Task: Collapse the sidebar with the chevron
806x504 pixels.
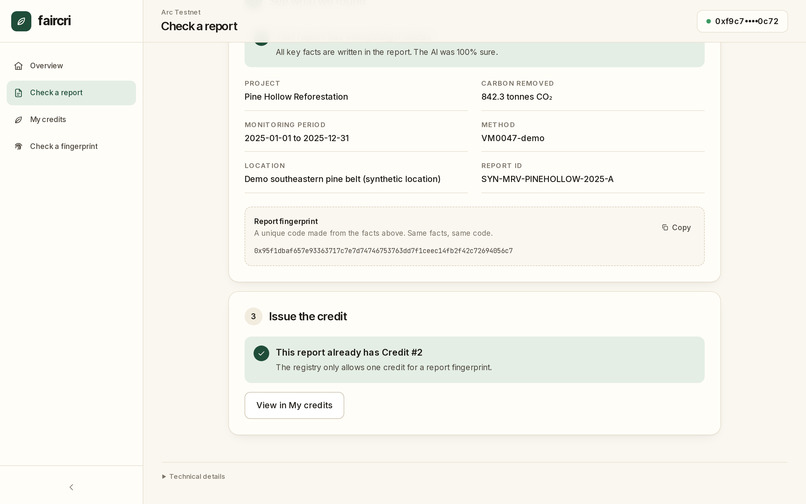Action: [71, 487]
